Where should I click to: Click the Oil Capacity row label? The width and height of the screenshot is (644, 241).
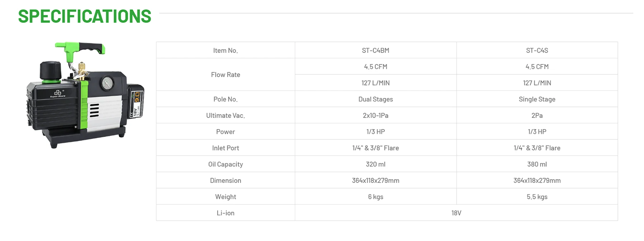coord(225,164)
